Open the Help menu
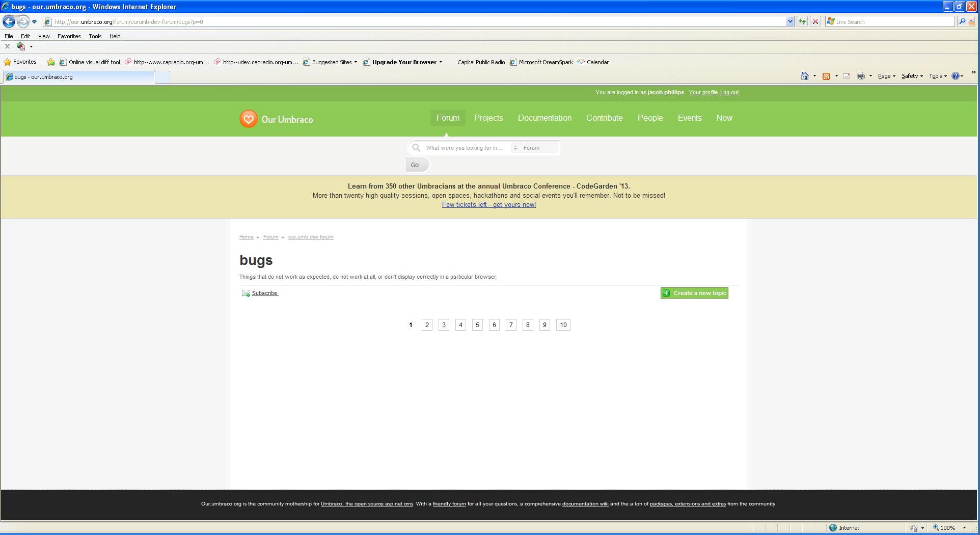The height and width of the screenshot is (535, 980). pyautogui.click(x=115, y=36)
